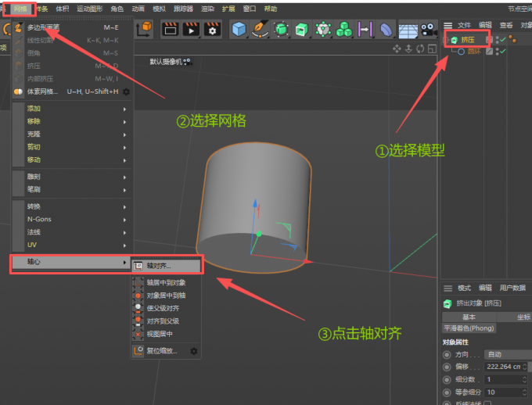The width and height of the screenshot is (532, 405).
Task: Expand the N-Gons submenu
Action: pos(72,220)
